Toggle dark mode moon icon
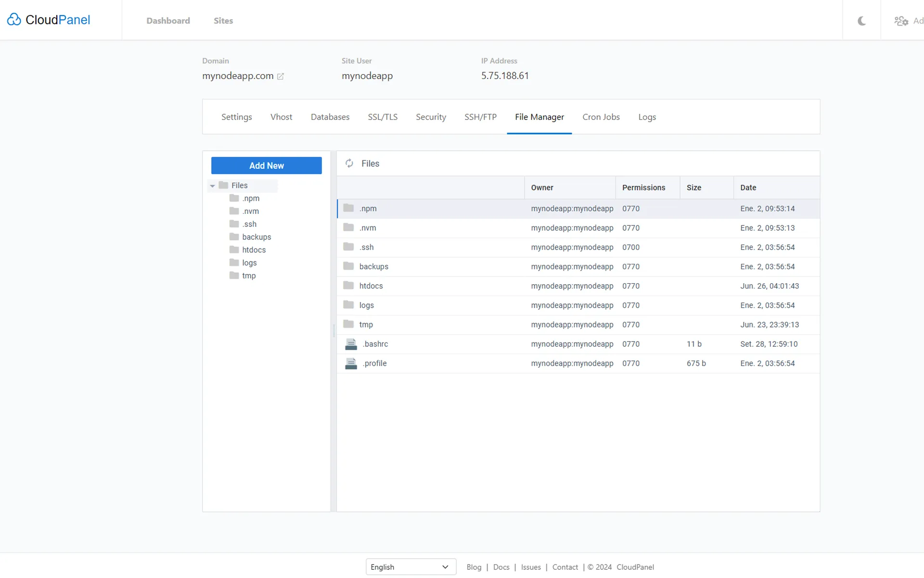Screen dimensions: 924x578 point(861,21)
